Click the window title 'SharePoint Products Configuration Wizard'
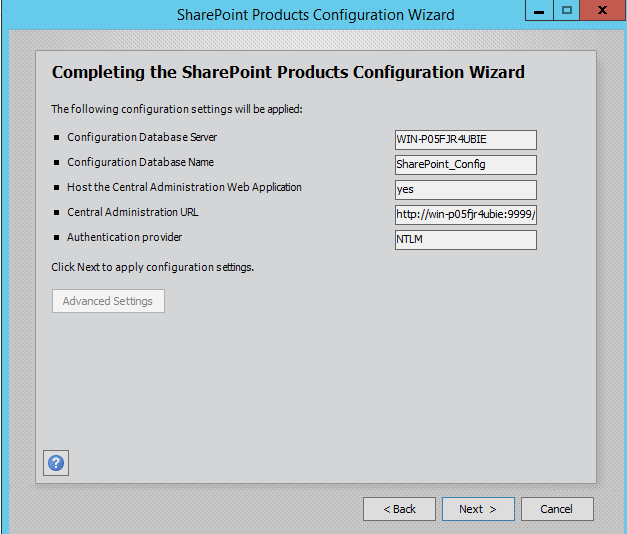The image size is (627, 534). [316, 15]
